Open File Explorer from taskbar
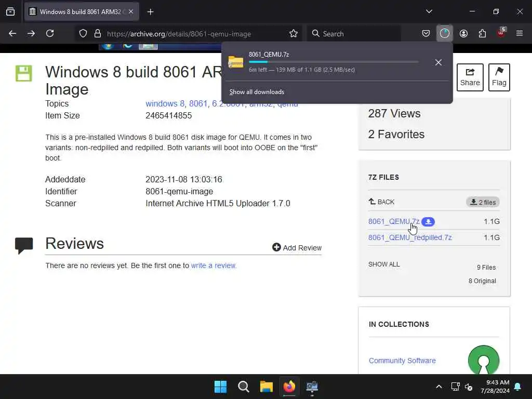Viewport: 532px width, 399px height. (x=267, y=387)
